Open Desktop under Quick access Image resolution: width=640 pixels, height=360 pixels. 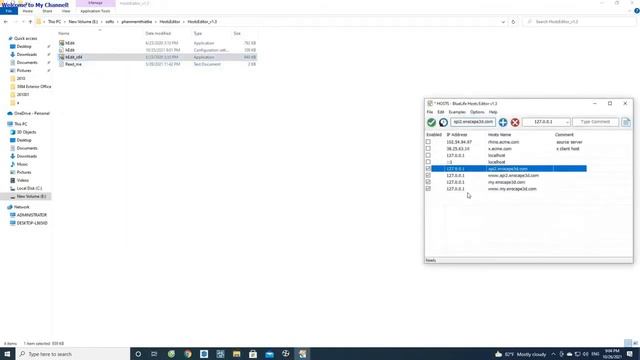[x=24, y=47]
